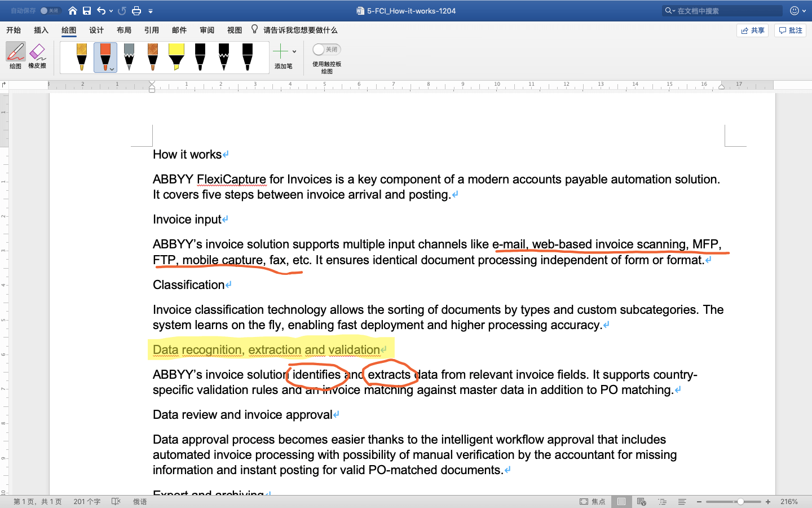812x508 pixels.
Task: Click the document title 5-FCI_How-it-works-1204
Action: [411, 11]
